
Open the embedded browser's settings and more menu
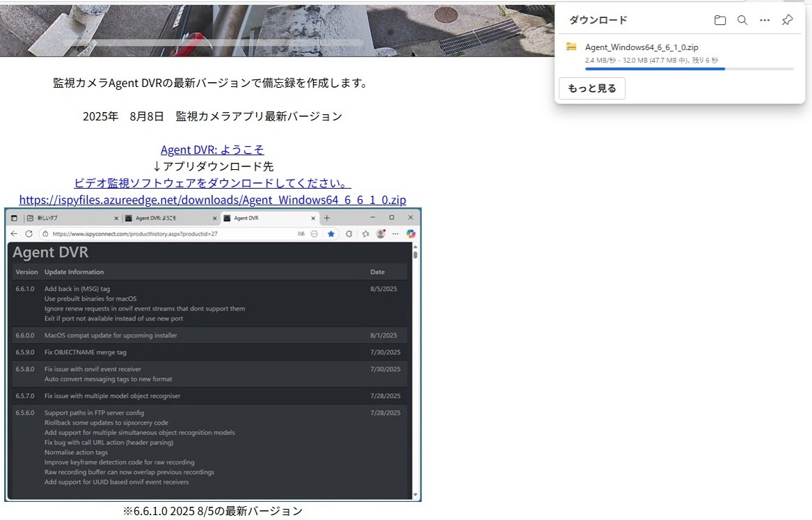(x=396, y=234)
